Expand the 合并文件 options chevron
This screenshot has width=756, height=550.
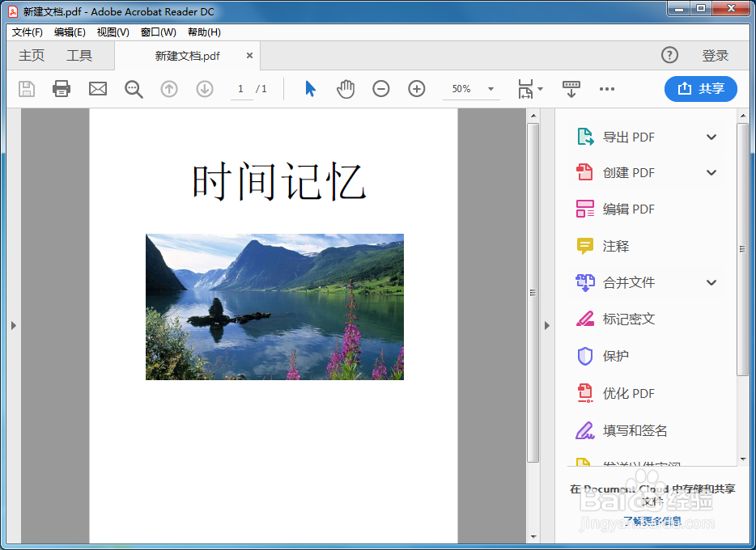[711, 282]
